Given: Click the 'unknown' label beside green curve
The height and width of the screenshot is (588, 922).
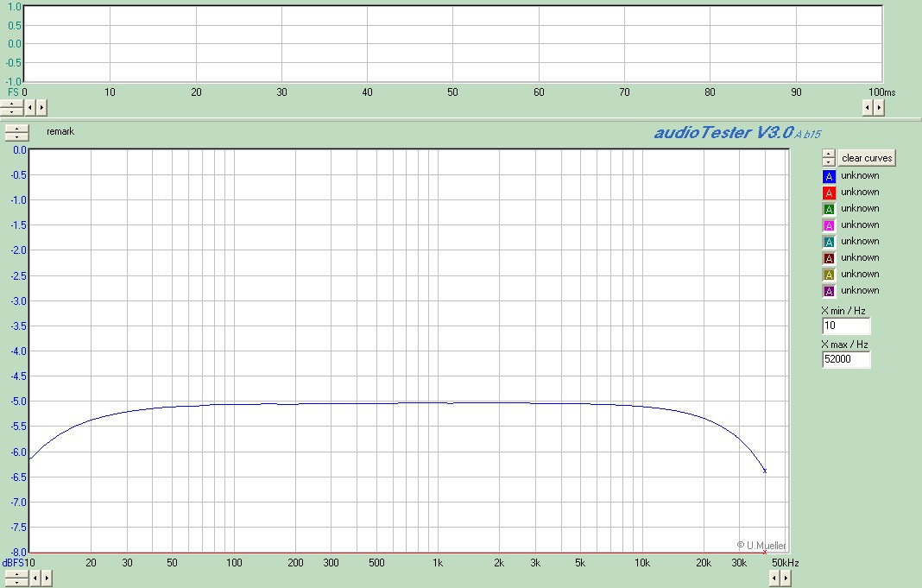Looking at the screenshot, I should 860,208.
